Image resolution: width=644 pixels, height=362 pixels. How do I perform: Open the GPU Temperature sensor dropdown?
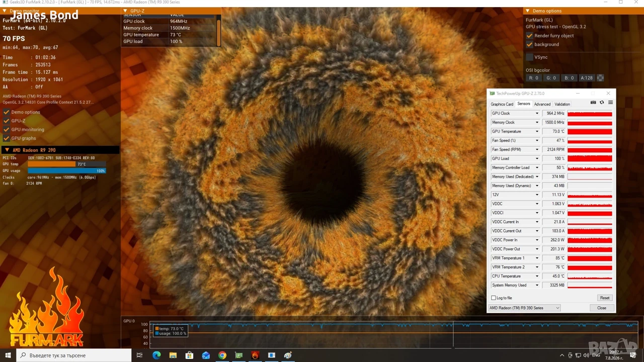pos(537,132)
